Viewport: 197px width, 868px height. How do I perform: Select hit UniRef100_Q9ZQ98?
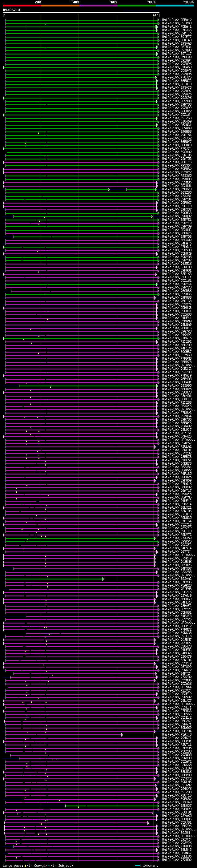pyautogui.click(x=177, y=50)
